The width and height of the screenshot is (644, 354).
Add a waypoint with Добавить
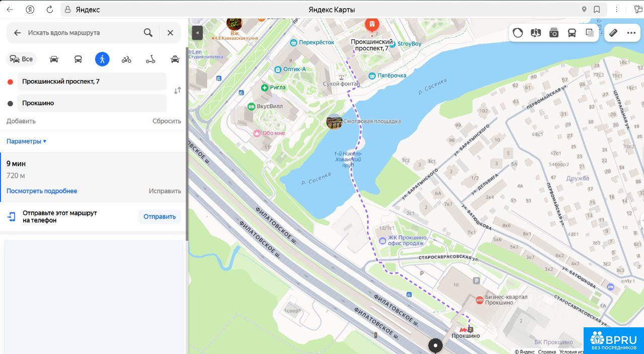point(21,121)
